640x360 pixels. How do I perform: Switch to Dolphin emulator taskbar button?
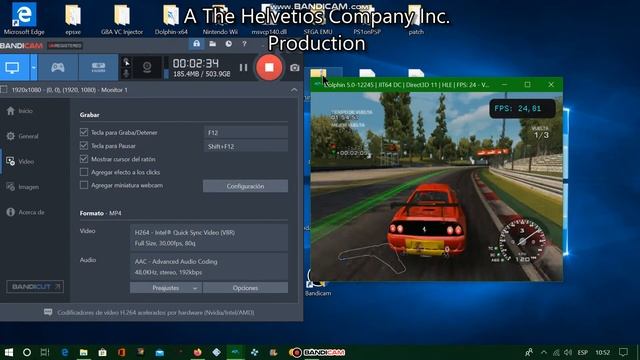236,352
